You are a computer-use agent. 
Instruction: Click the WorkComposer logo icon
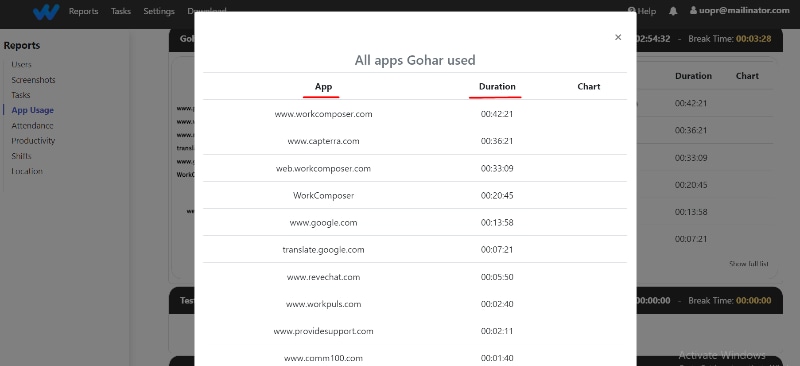(x=46, y=12)
